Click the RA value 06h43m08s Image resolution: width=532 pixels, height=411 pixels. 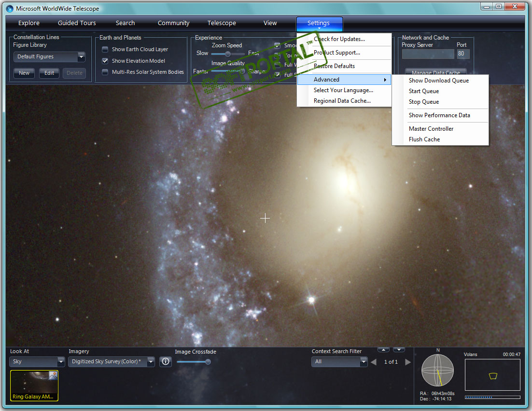443,394
